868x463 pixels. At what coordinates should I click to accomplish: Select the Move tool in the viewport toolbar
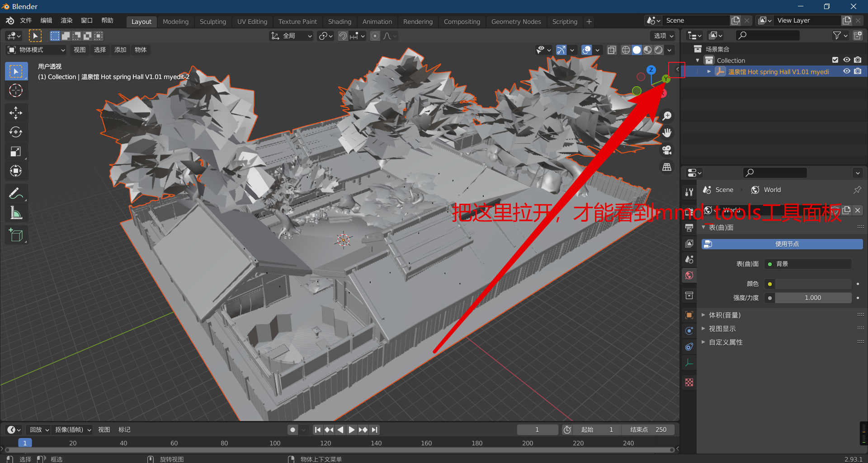tap(16, 113)
